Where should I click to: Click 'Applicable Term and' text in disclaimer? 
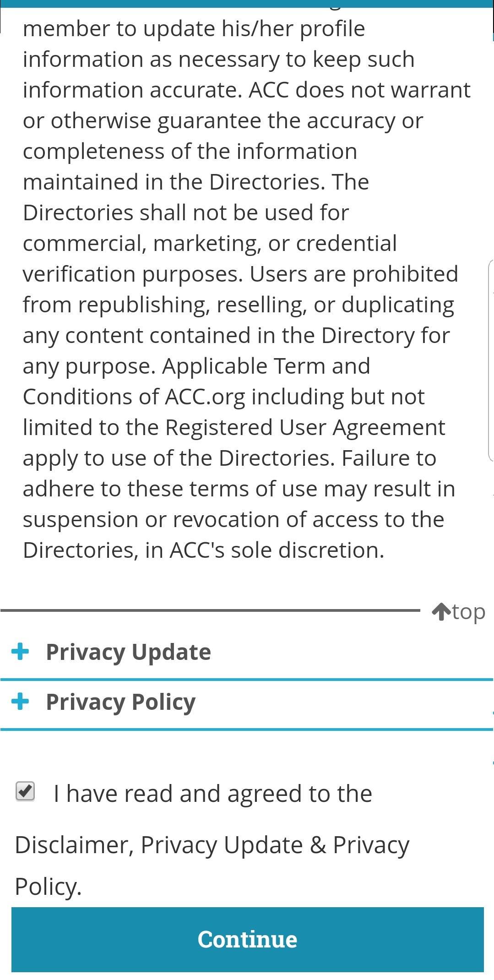tap(266, 366)
